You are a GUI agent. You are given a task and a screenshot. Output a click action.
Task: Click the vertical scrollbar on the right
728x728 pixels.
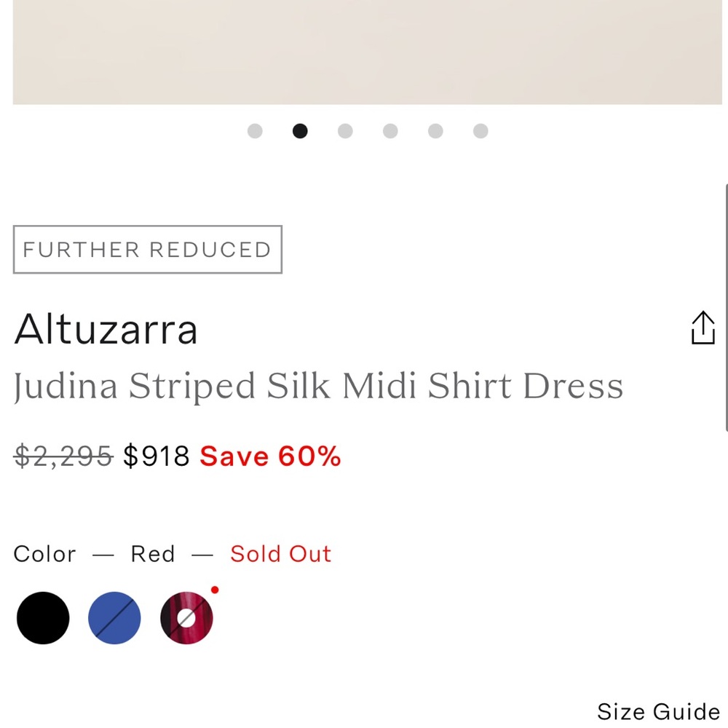pos(724,306)
